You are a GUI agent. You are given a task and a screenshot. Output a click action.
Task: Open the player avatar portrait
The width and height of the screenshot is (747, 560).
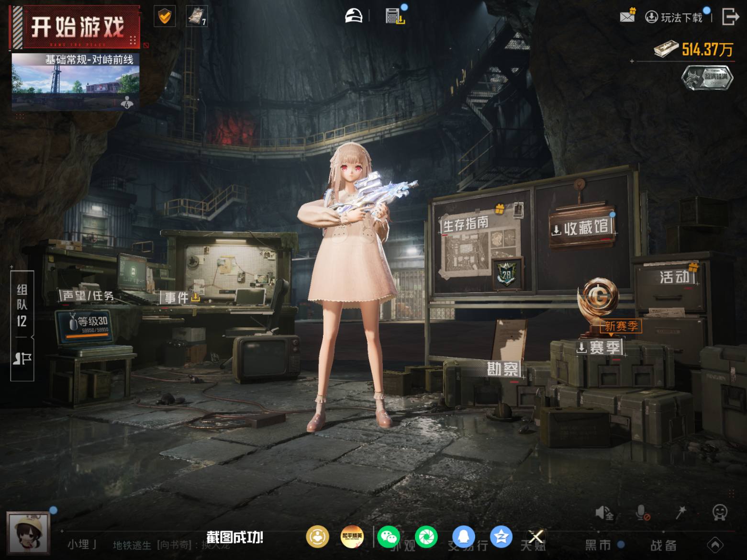click(x=28, y=533)
